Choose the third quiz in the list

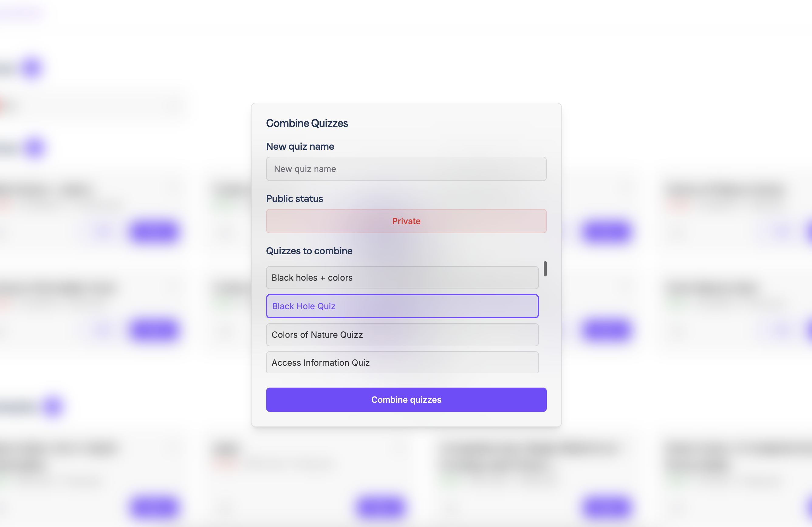tap(402, 335)
